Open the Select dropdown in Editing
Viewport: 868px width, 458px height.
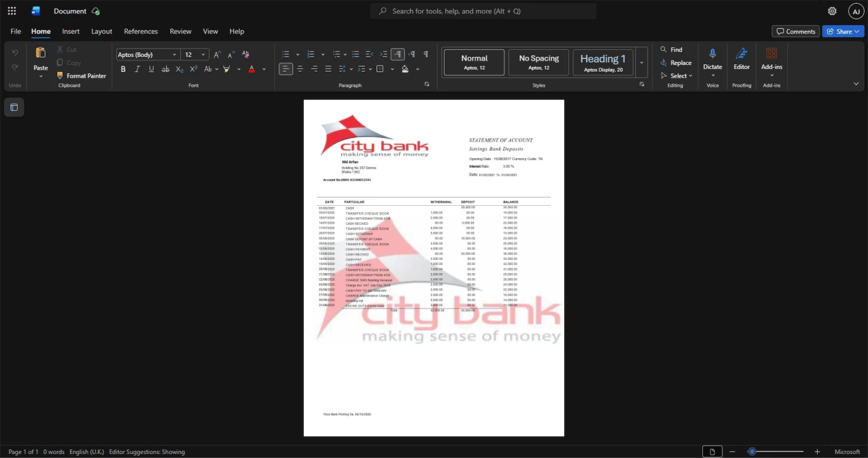[675, 76]
